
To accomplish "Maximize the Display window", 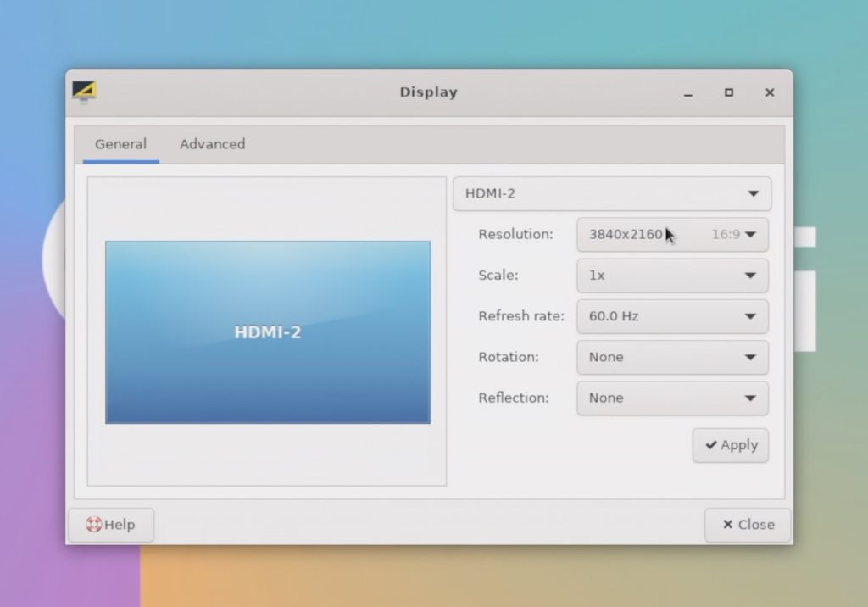I will tap(728, 92).
